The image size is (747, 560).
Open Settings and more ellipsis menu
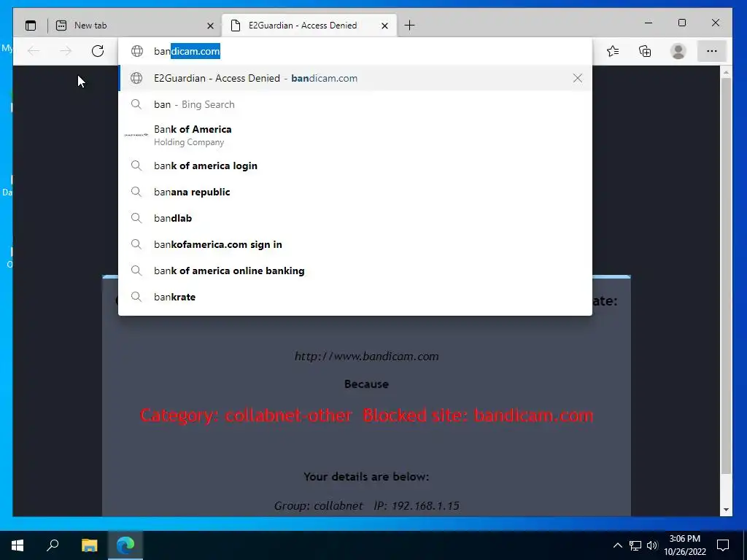712,51
